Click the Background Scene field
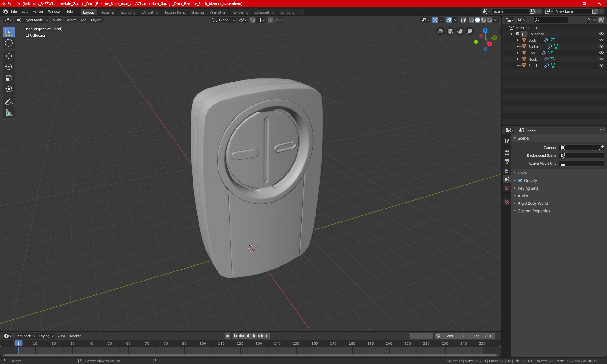607x364 pixels. pos(582,155)
